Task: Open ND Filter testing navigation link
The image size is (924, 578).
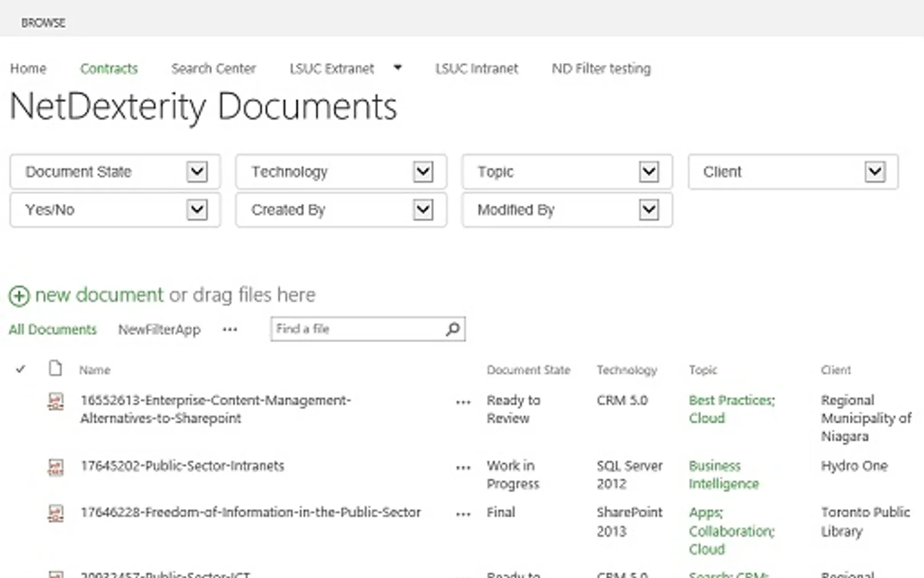Action: pyautogui.click(x=601, y=68)
